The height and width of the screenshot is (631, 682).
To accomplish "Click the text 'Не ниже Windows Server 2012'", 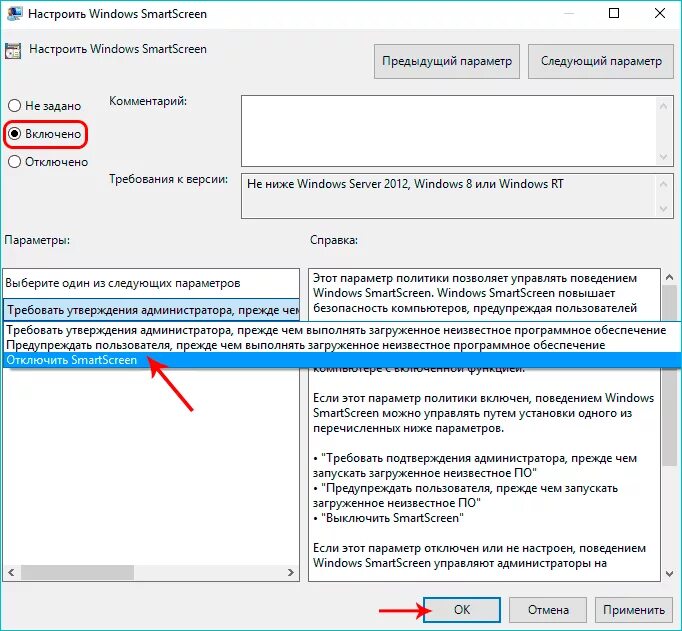I will [328, 184].
